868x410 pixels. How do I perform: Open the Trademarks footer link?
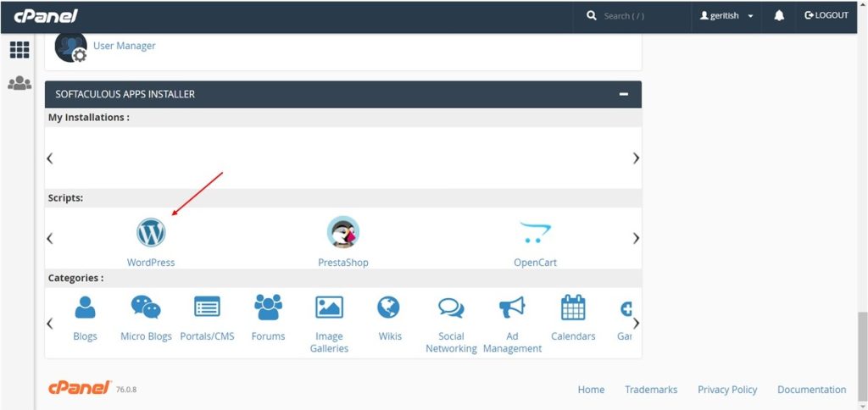(651, 390)
